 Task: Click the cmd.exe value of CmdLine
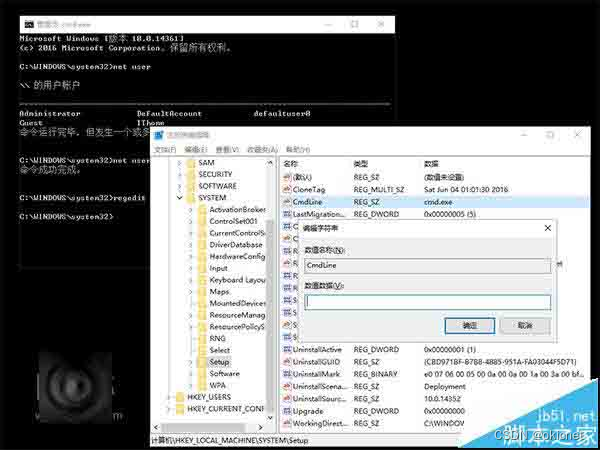[x=438, y=202]
